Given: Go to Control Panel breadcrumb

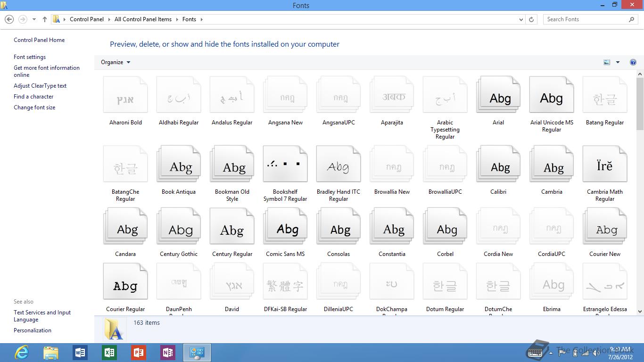Looking at the screenshot, I should tap(87, 19).
